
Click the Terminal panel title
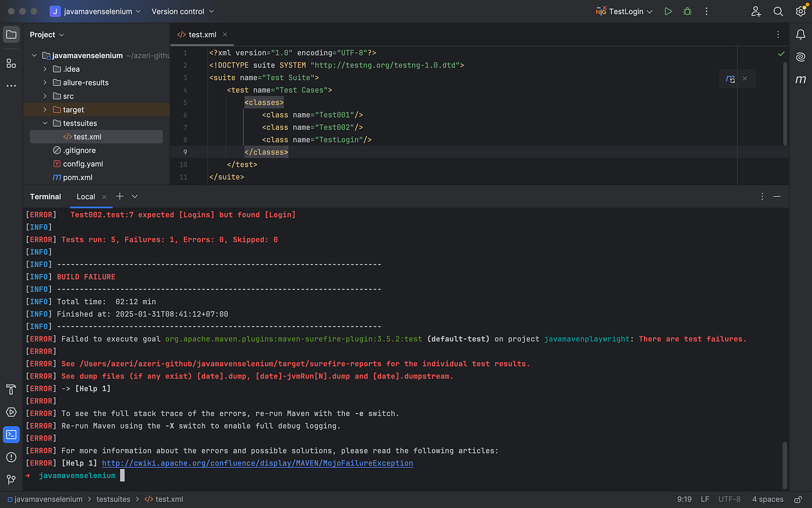tap(45, 197)
